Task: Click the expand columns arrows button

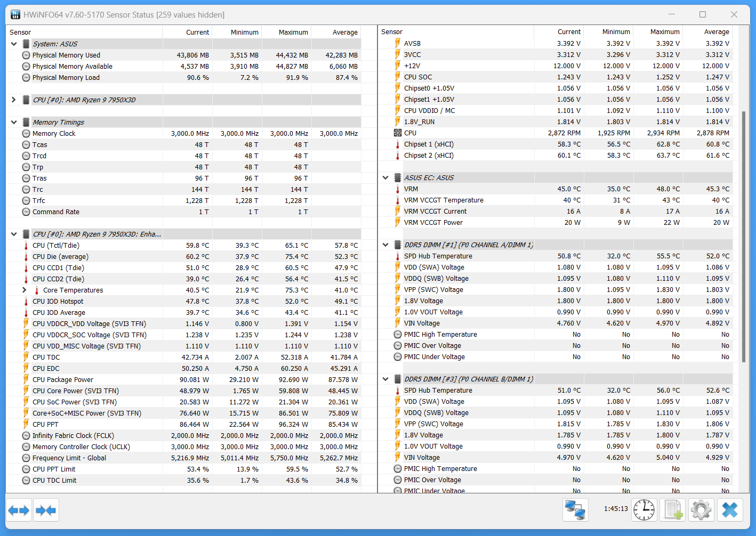Action: (19, 510)
